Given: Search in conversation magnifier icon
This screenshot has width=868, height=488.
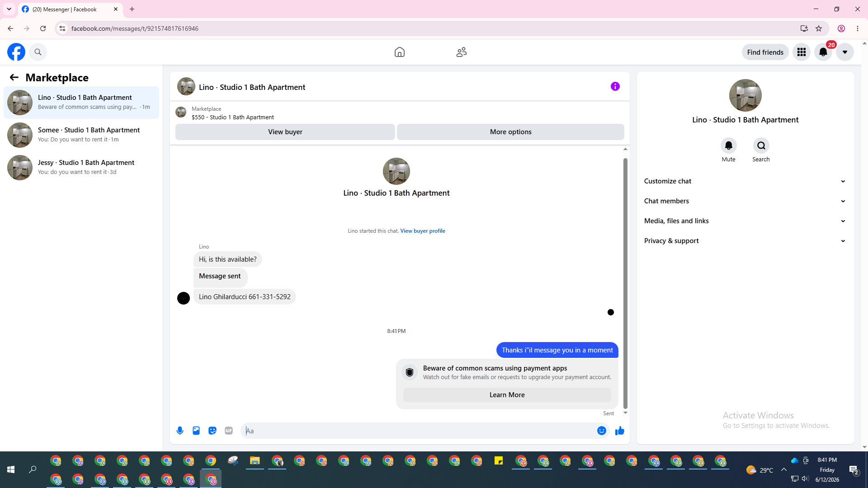Looking at the screenshot, I should [x=761, y=145].
